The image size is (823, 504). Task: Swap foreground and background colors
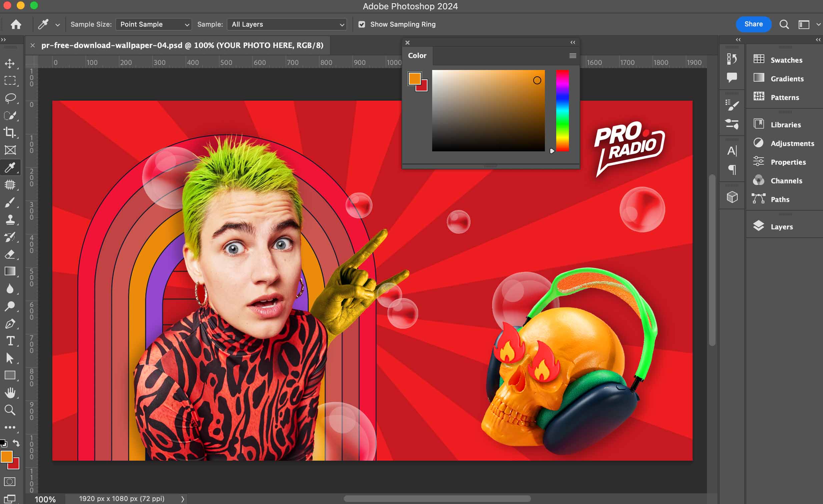point(16,443)
